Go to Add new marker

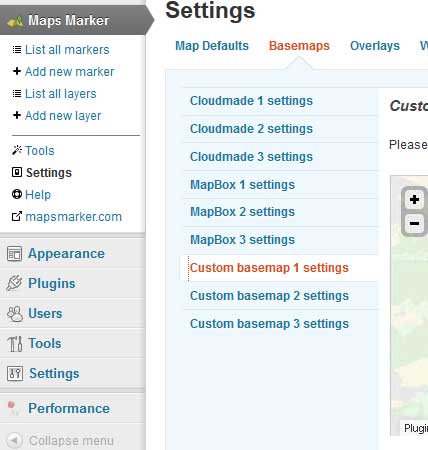pos(69,72)
